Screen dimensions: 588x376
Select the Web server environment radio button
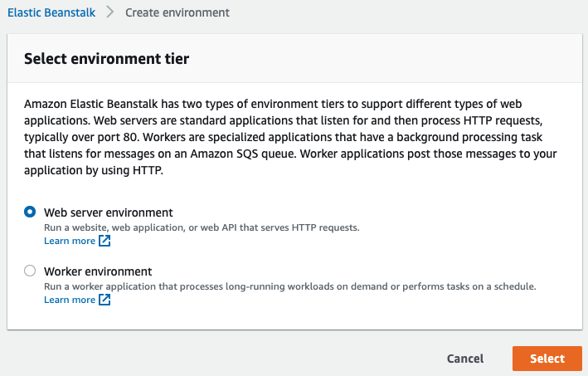(x=30, y=212)
